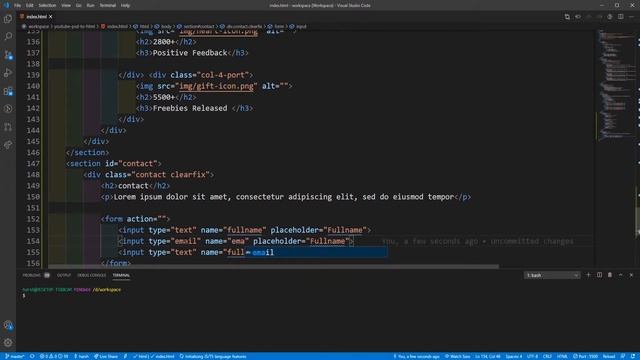Screen dimensions: 640x360
Task: Expand form breadcrumb element
Action: (x=279, y=27)
